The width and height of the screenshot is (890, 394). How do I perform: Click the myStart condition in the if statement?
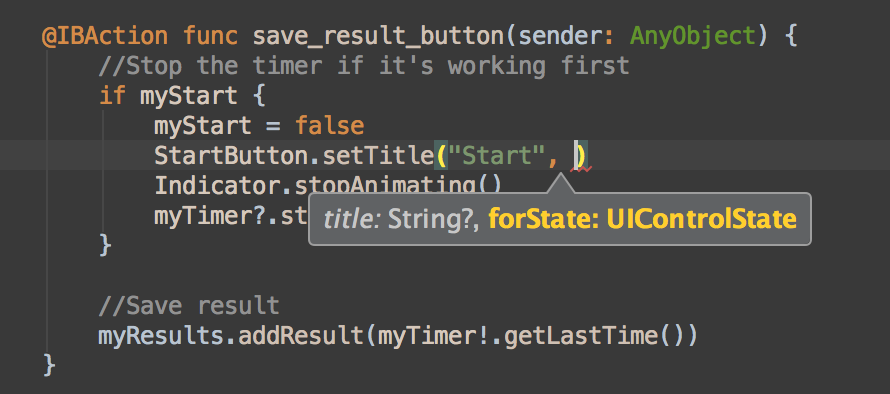pyautogui.click(x=188, y=96)
